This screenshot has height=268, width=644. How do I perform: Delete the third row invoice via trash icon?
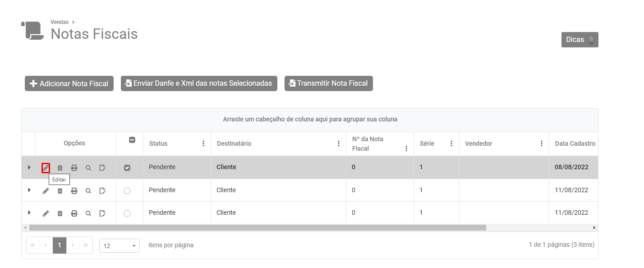tap(60, 213)
